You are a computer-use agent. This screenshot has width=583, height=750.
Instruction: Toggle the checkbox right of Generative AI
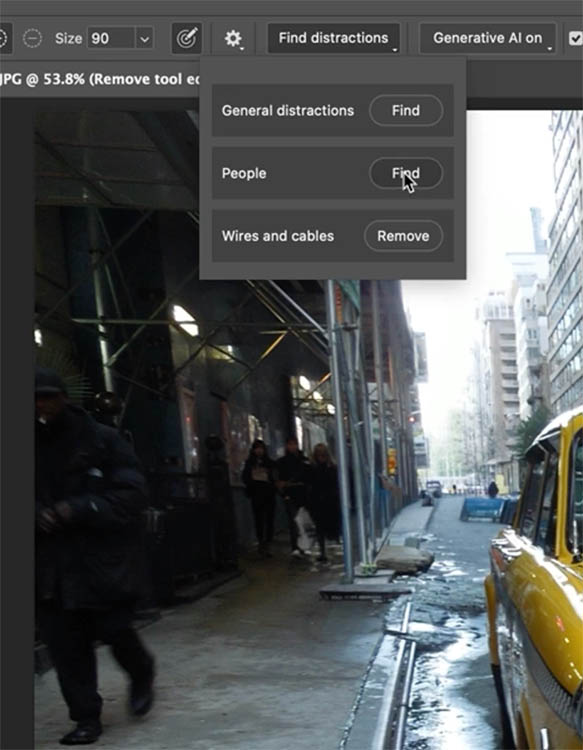point(575,38)
